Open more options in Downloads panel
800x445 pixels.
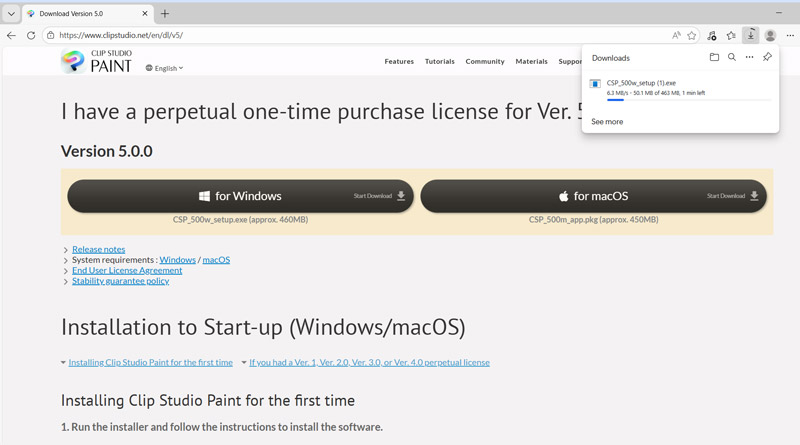pyautogui.click(x=749, y=58)
